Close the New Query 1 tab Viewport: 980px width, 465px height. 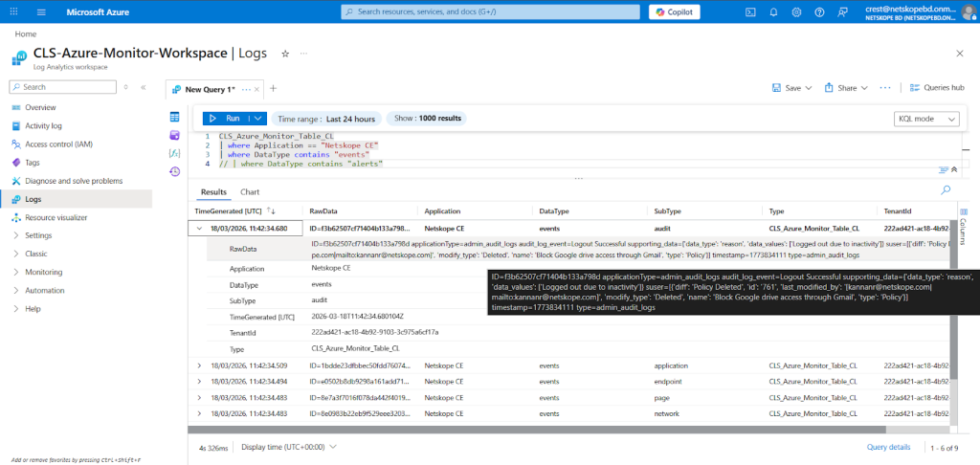[257, 89]
